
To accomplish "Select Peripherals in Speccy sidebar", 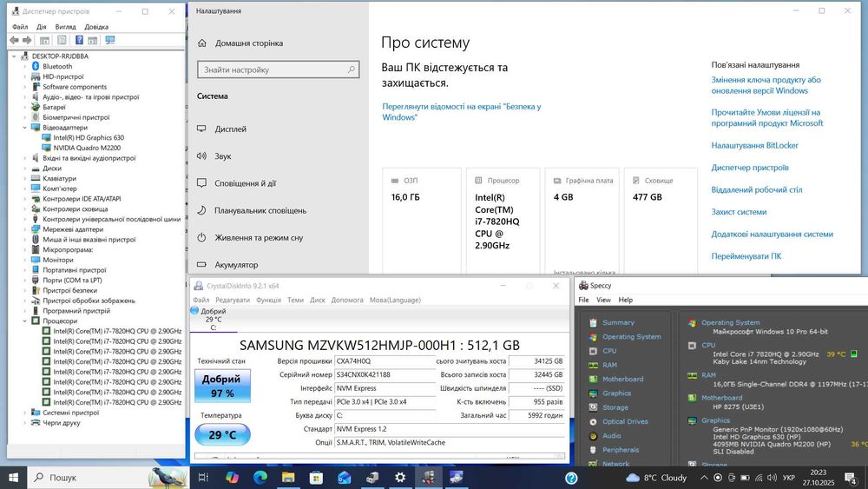I will point(620,450).
